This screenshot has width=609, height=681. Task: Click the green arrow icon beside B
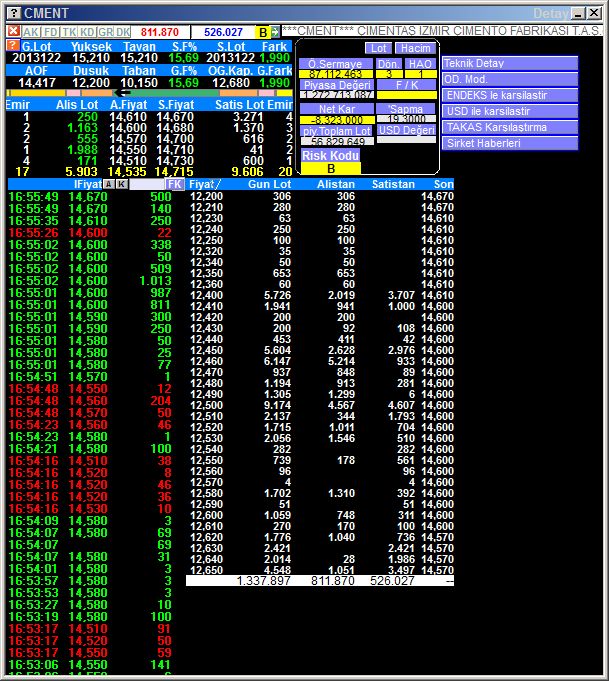coord(275,32)
